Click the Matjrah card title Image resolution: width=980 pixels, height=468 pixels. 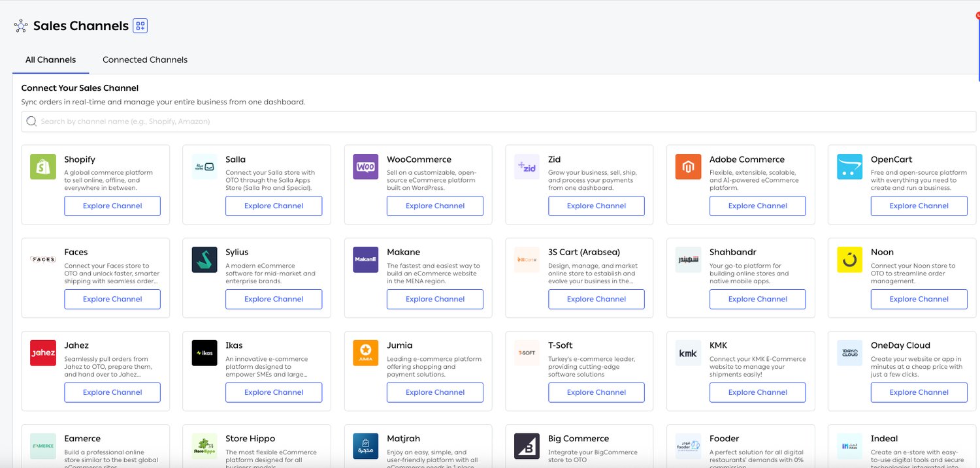(403, 439)
